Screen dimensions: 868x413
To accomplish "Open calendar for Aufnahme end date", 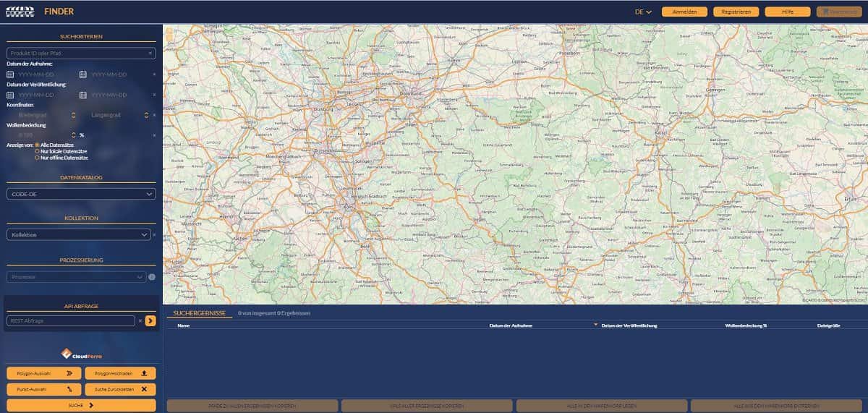I will point(83,74).
